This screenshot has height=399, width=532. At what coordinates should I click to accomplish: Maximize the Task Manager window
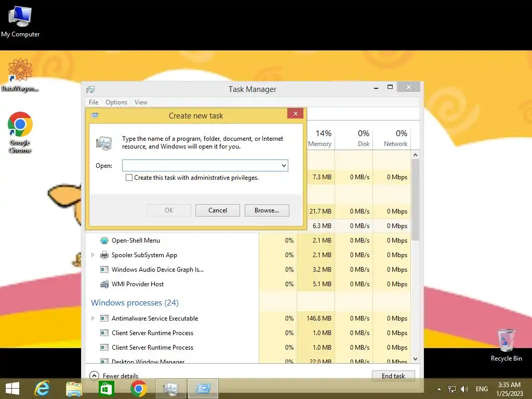pos(390,87)
